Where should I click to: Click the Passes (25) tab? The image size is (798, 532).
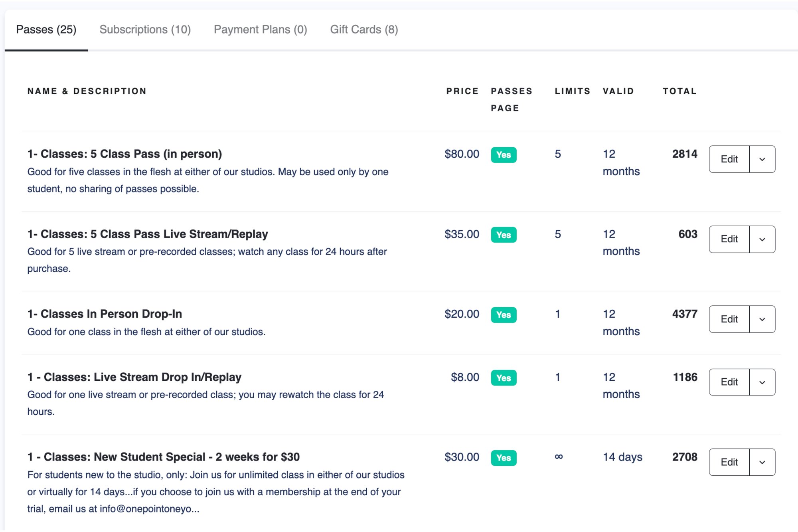click(46, 30)
